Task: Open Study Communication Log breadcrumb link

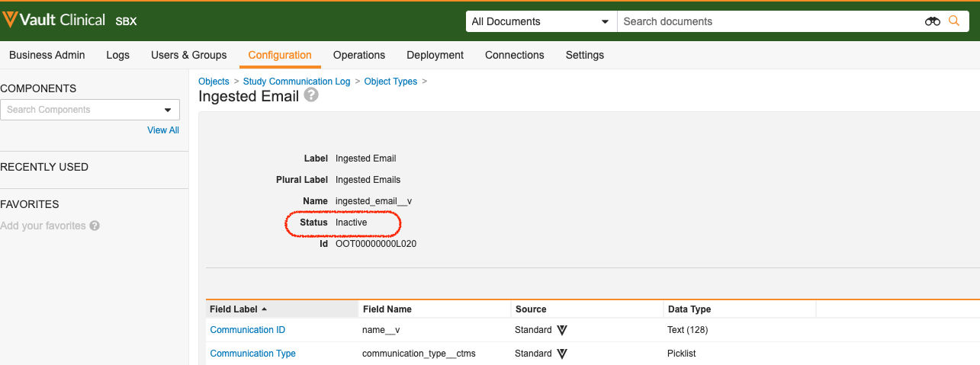Action: [297, 82]
